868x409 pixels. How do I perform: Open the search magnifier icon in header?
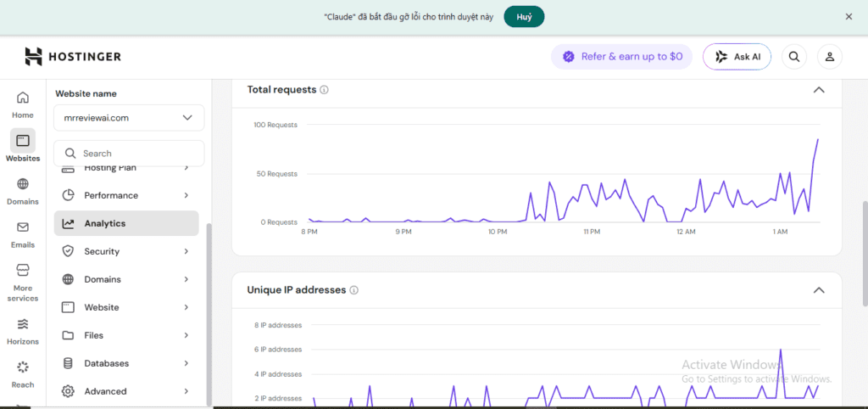click(793, 57)
